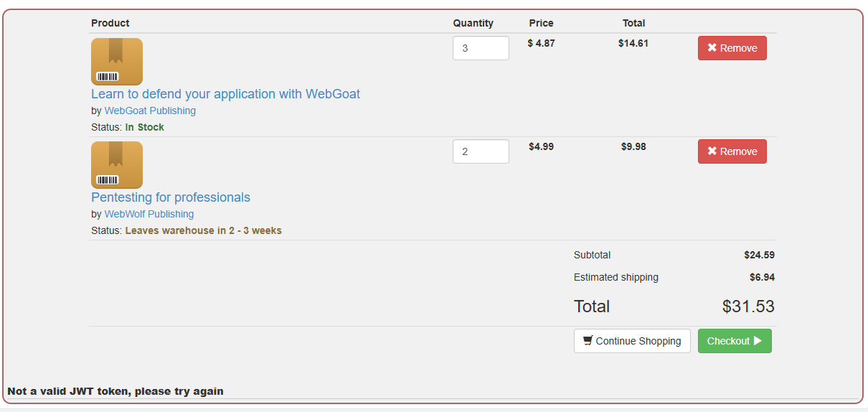Follow the WebWolf Publishing link

point(149,214)
